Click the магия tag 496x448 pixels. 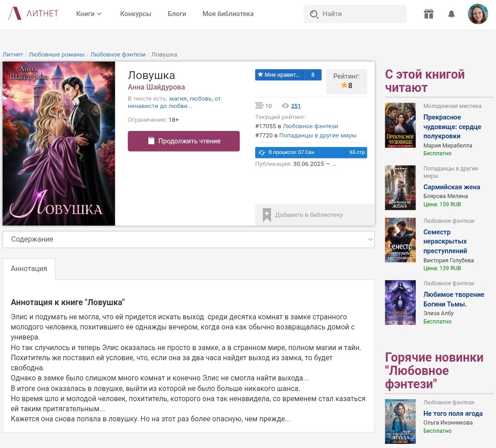178,99
